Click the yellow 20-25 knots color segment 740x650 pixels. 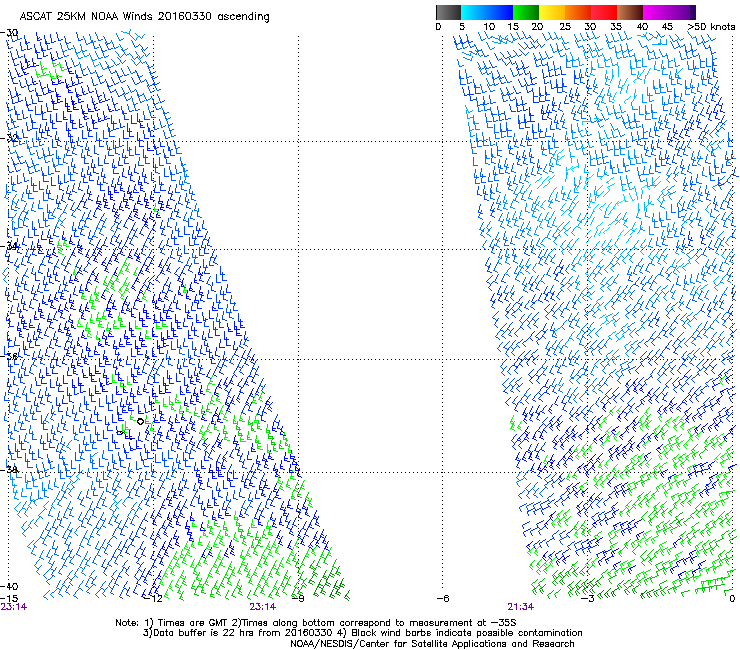click(552, 12)
